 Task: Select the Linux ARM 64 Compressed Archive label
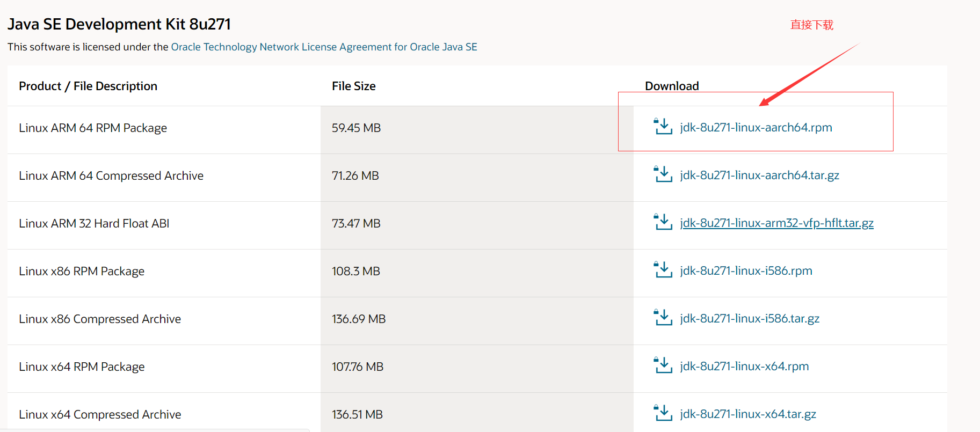pos(111,175)
